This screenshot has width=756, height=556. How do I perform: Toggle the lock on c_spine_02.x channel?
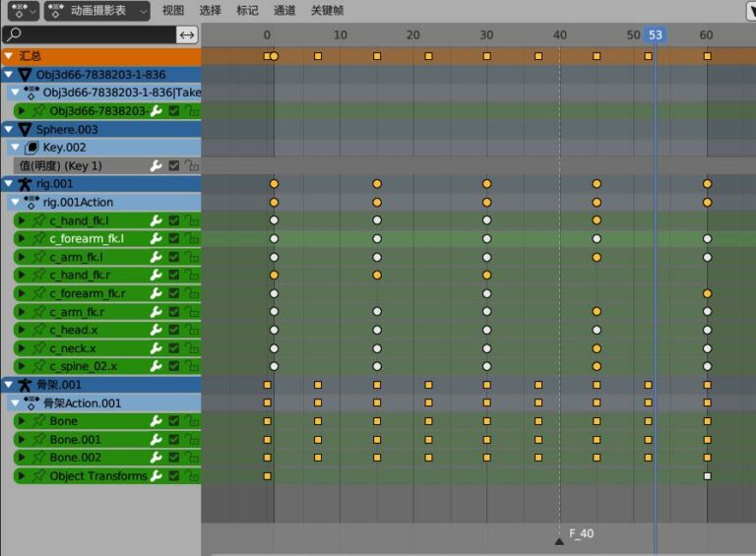click(x=192, y=366)
